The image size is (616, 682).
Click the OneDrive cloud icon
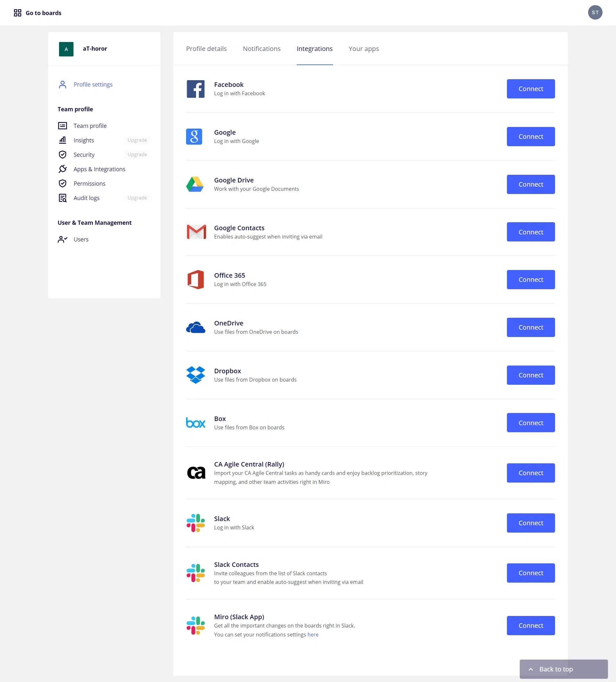[x=196, y=327]
